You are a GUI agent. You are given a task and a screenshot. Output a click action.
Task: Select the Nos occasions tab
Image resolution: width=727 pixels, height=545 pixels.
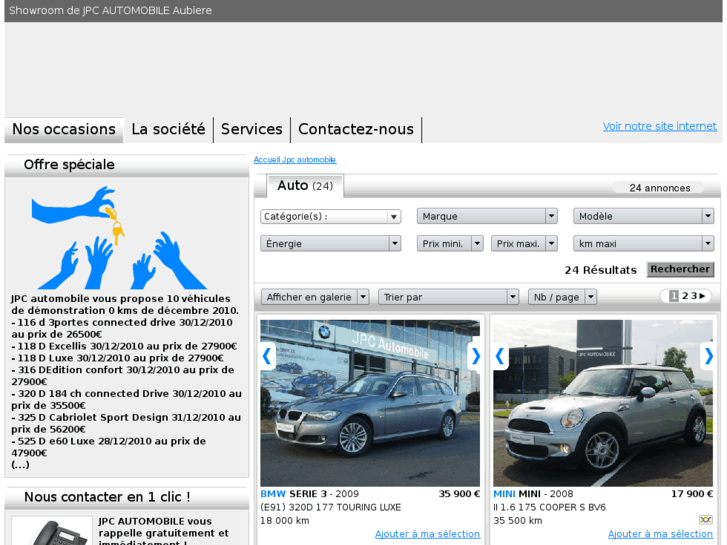pyautogui.click(x=64, y=129)
